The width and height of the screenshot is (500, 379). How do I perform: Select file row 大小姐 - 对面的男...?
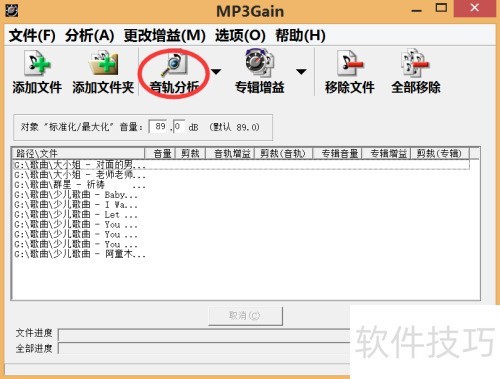point(241,165)
